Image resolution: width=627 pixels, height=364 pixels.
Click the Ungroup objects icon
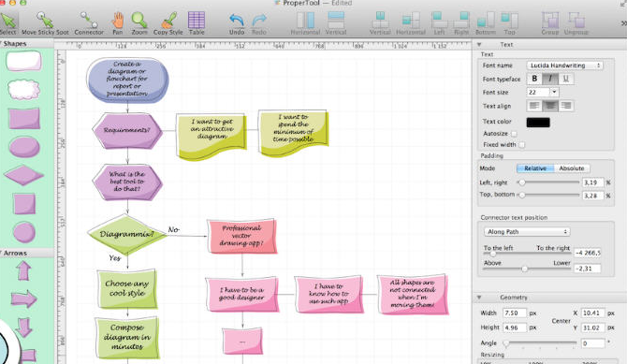click(576, 20)
